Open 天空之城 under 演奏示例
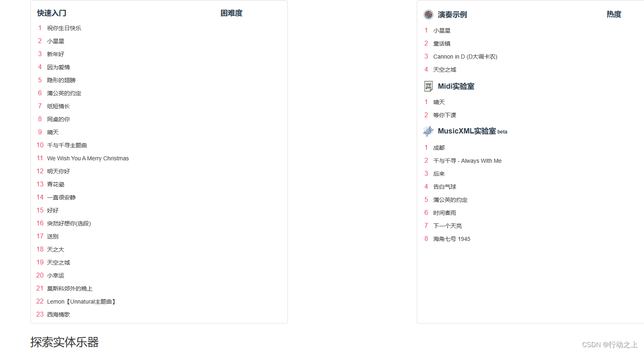This screenshot has height=352, width=644. (x=445, y=70)
